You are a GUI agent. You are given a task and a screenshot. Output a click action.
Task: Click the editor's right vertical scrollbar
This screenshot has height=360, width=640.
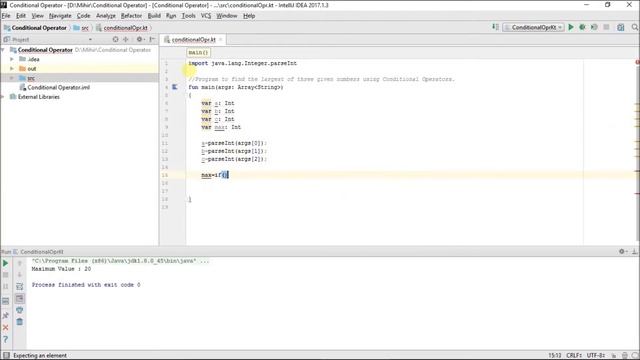(x=637, y=151)
